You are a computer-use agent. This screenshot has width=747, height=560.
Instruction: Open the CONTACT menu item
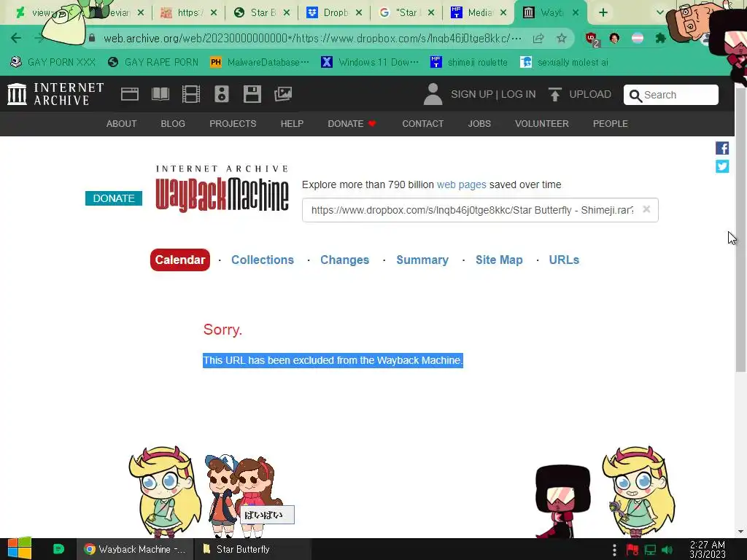point(422,124)
